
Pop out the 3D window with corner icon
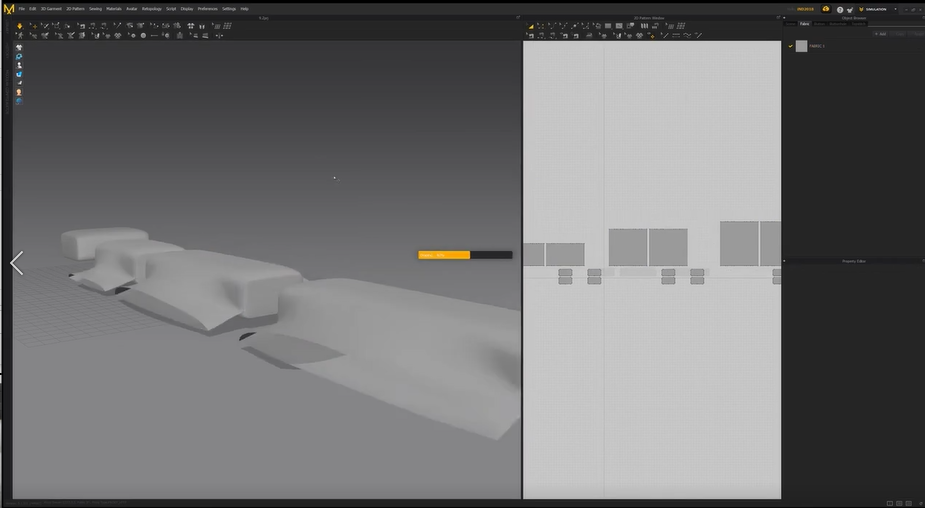pyautogui.click(x=518, y=18)
